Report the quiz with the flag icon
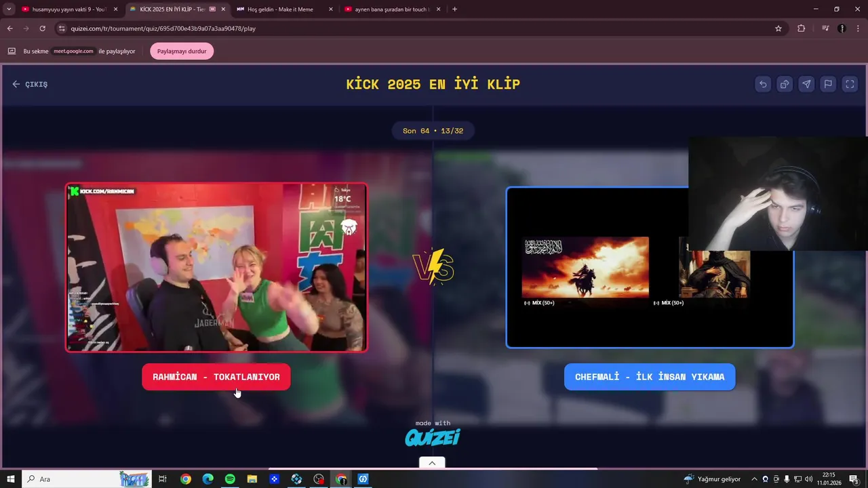The height and width of the screenshot is (488, 868). point(828,84)
